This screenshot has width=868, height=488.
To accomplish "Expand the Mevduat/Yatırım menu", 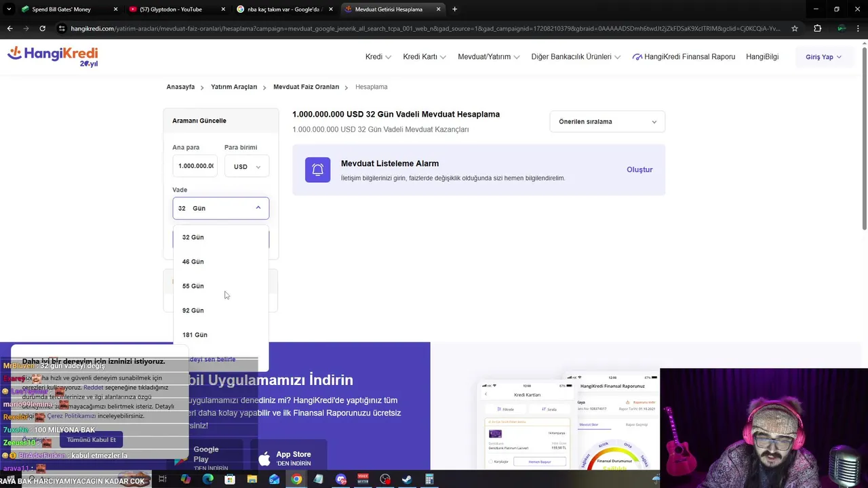I will click(489, 57).
